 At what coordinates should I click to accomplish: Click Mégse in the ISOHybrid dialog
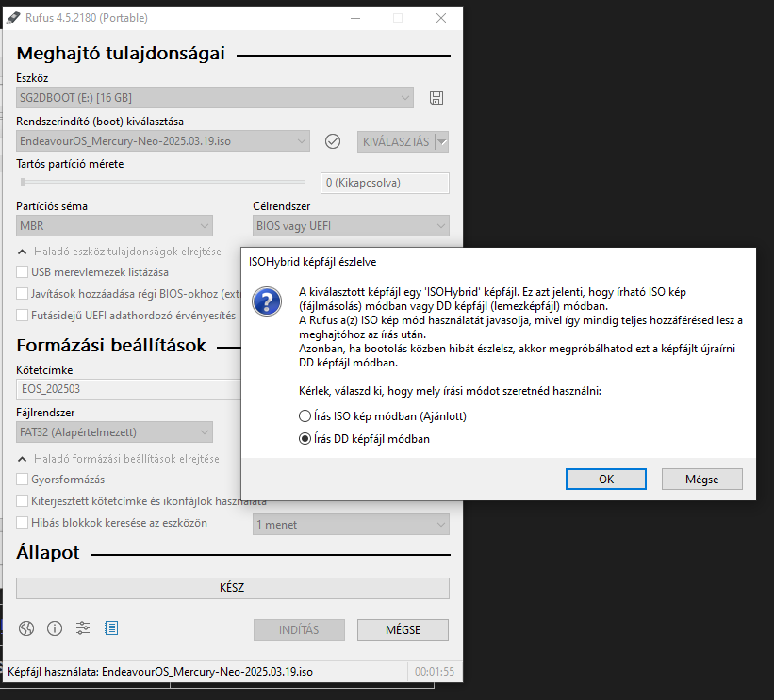coord(702,479)
